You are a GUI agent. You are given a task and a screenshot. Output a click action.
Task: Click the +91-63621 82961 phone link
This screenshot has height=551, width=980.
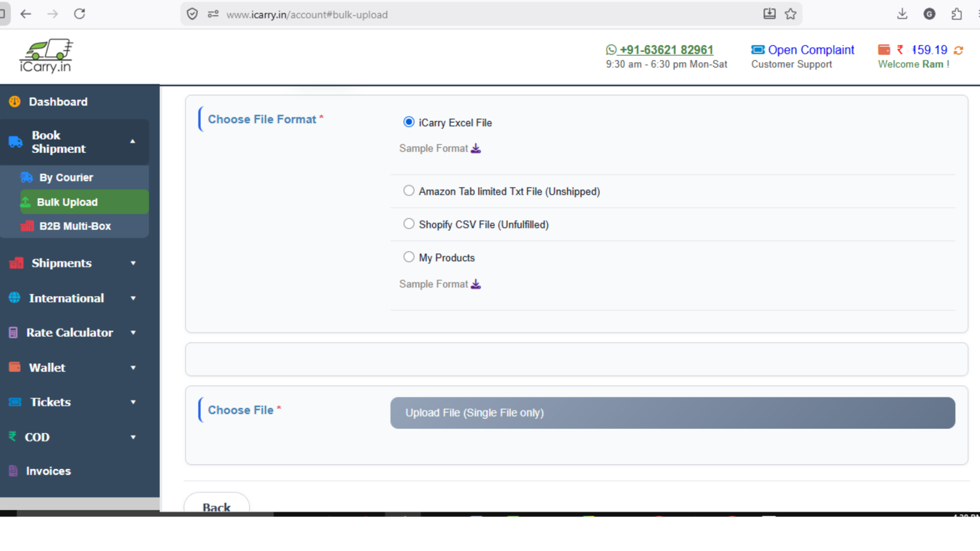(x=666, y=50)
